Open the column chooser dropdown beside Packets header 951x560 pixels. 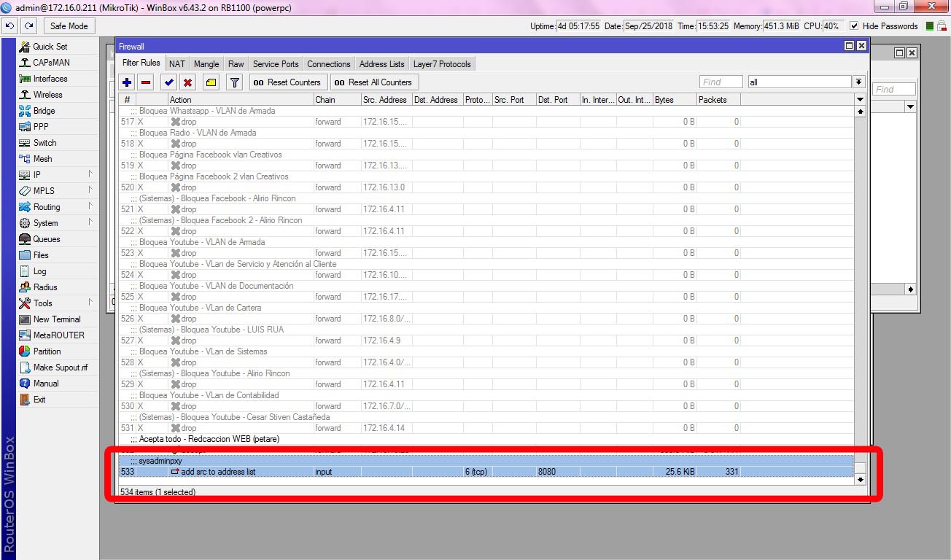pyautogui.click(x=860, y=100)
